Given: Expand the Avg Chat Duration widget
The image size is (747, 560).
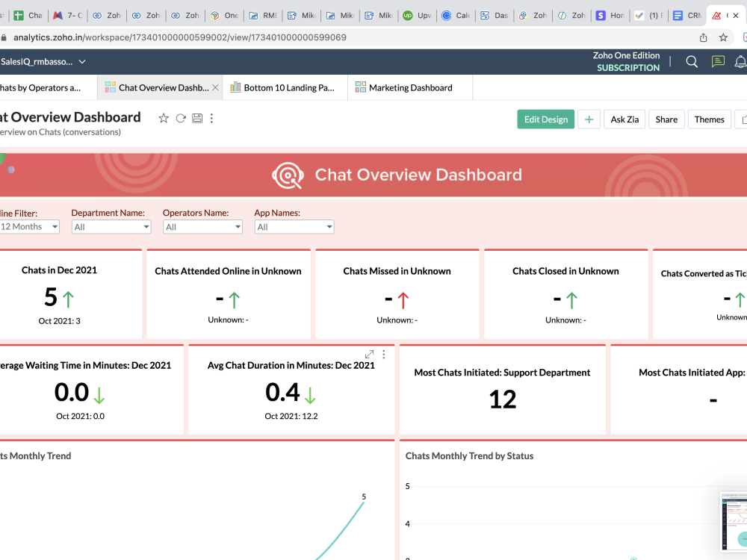Looking at the screenshot, I should click(369, 354).
